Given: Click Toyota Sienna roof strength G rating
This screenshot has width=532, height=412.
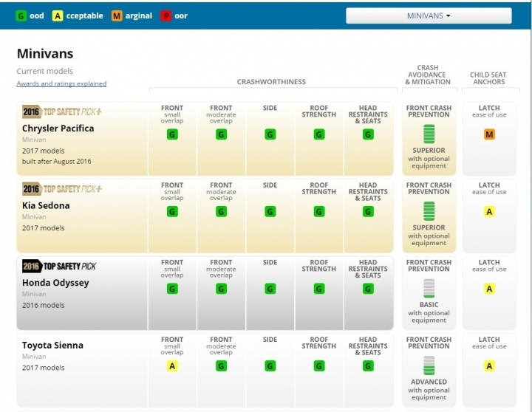Looking at the screenshot, I should [319, 366].
